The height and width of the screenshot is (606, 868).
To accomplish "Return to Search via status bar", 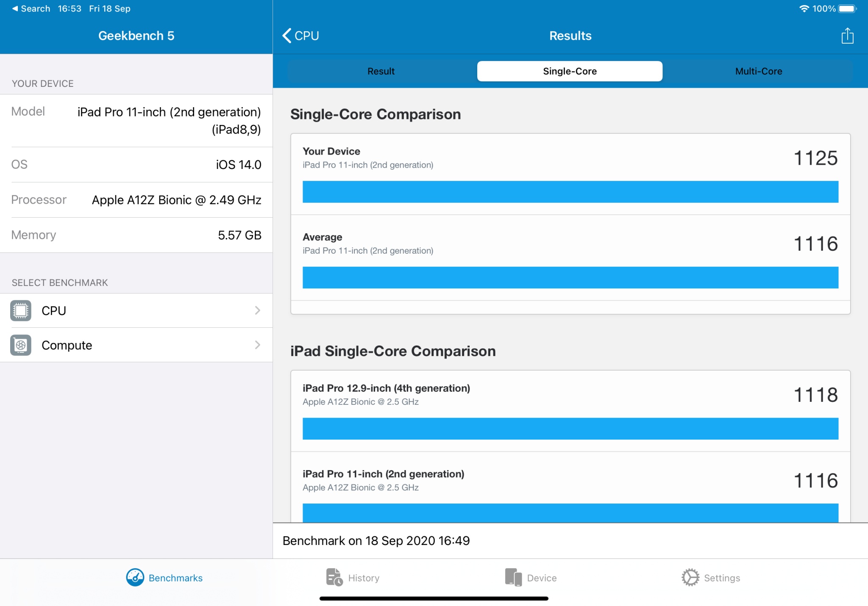I will pyautogui.click(x=31, y=8).
